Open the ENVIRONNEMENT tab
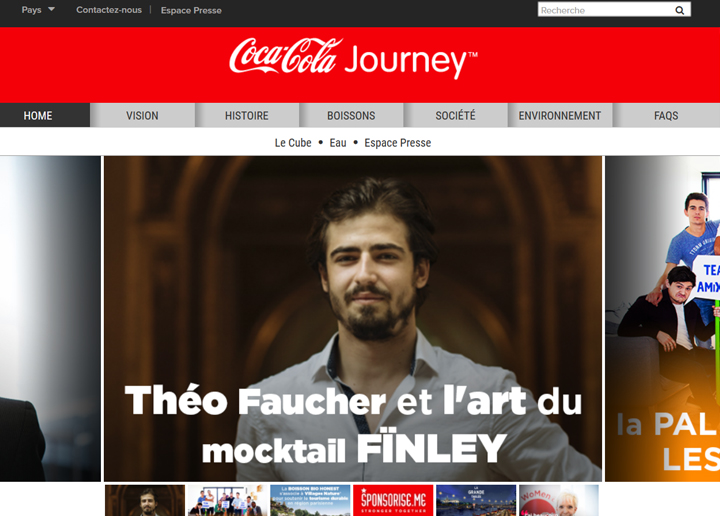720x516 pixels. pyautogui.click(x=560, y=115)
